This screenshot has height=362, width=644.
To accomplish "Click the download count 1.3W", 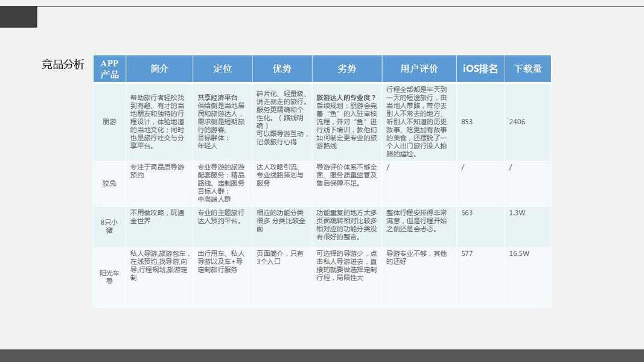I will click(x=517, y=213).
